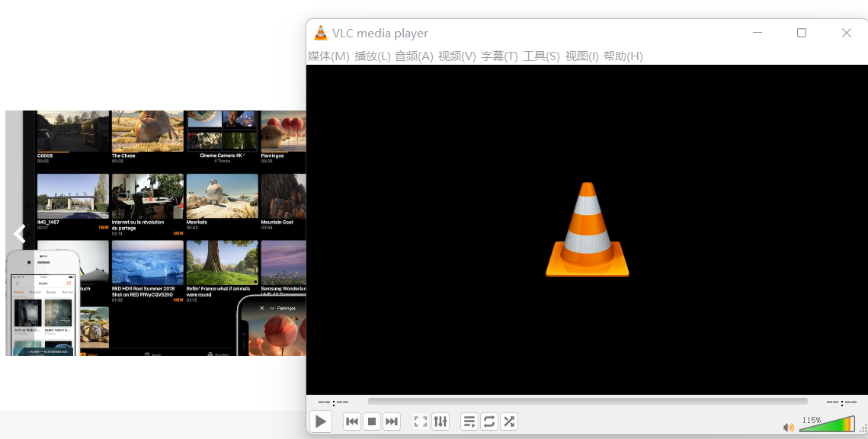Select the C0008 video thumbnail

point(73,131)
